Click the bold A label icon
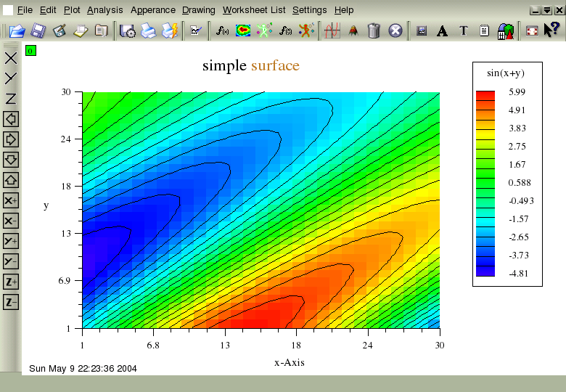The width and height of the screenshot is (566, 392). coord(442,31)
